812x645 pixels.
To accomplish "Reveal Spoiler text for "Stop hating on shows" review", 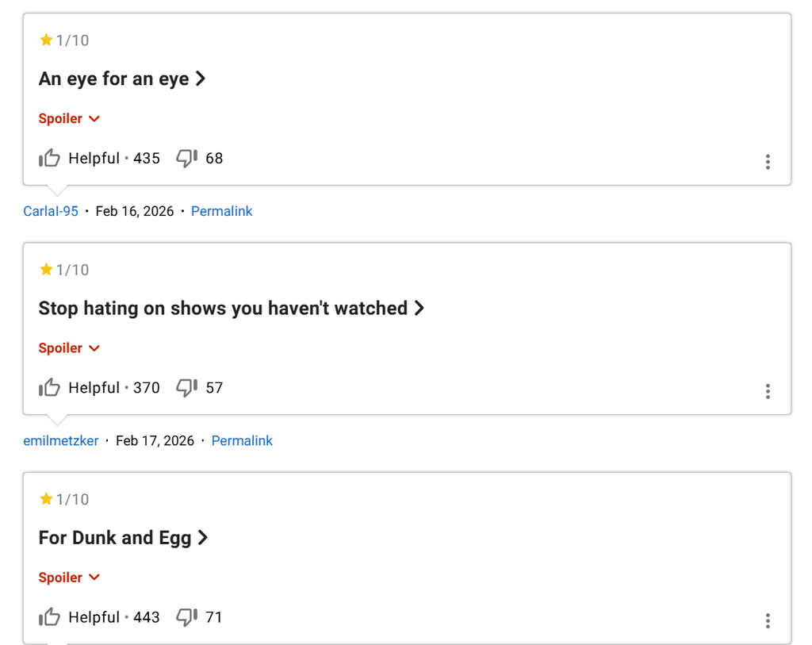I will click(x=69, y=348).
